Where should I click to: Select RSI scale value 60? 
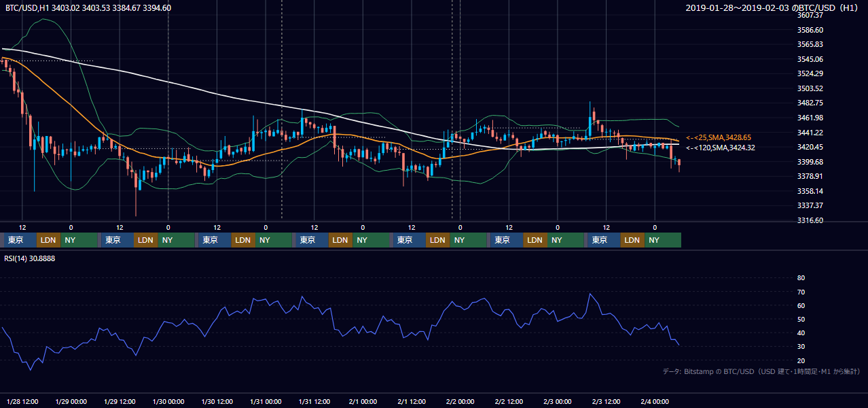(801, 305)
